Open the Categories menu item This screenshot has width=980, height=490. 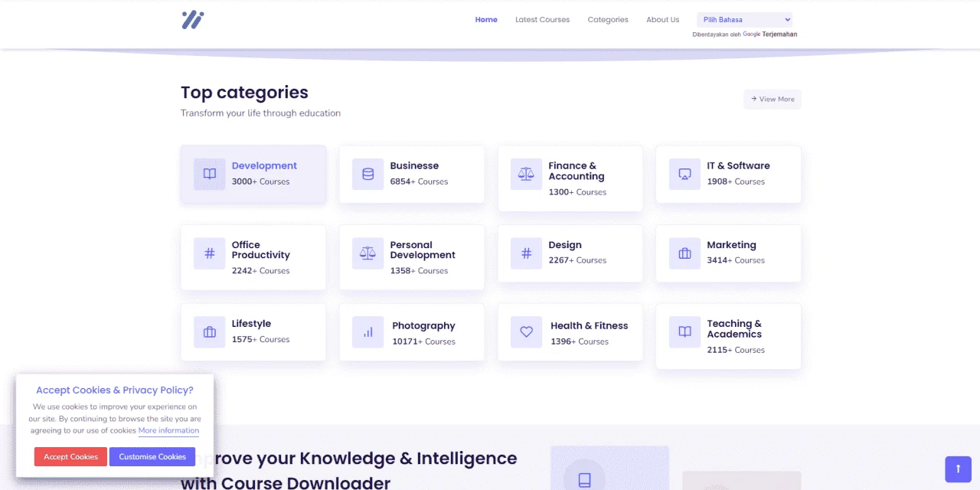608,20
